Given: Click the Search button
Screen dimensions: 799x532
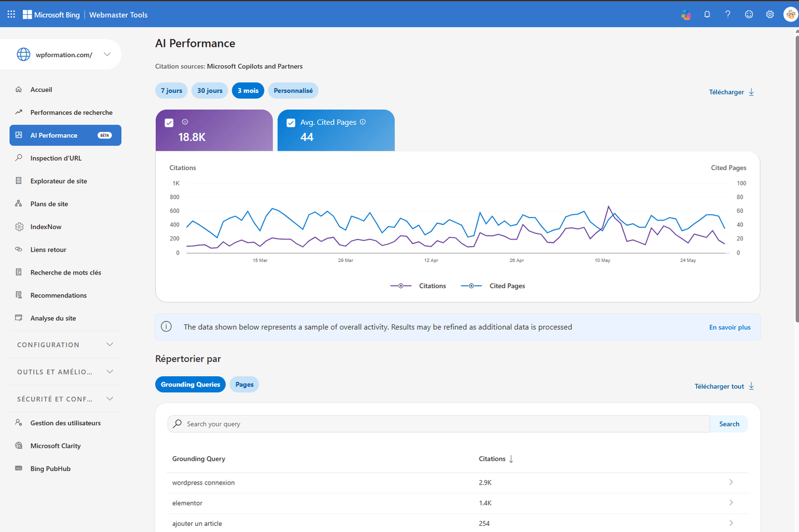Looking at the screenshot, I should pos(729,424).
